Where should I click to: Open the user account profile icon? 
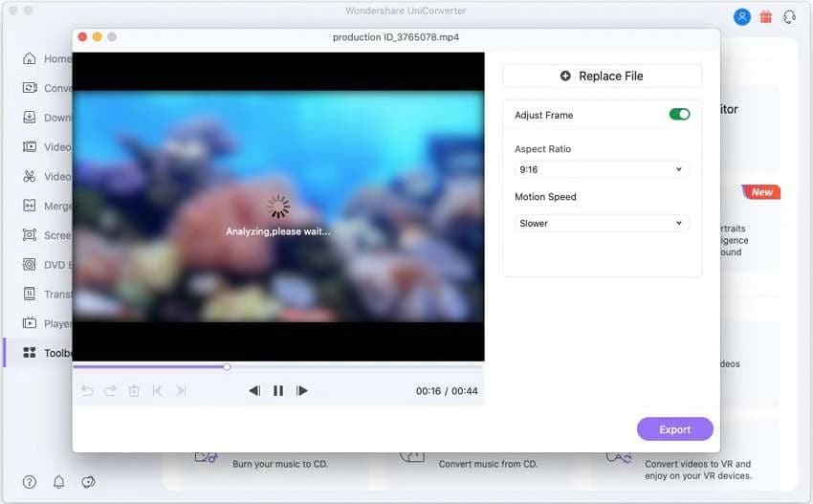742,17
